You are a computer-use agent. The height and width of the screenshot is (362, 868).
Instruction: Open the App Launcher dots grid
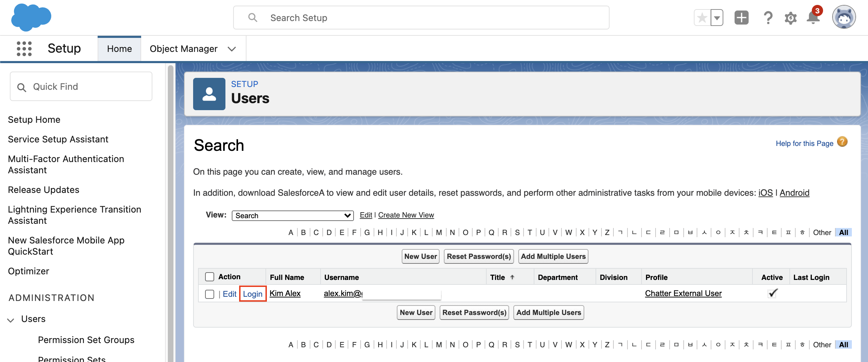(x=24, y=48)
